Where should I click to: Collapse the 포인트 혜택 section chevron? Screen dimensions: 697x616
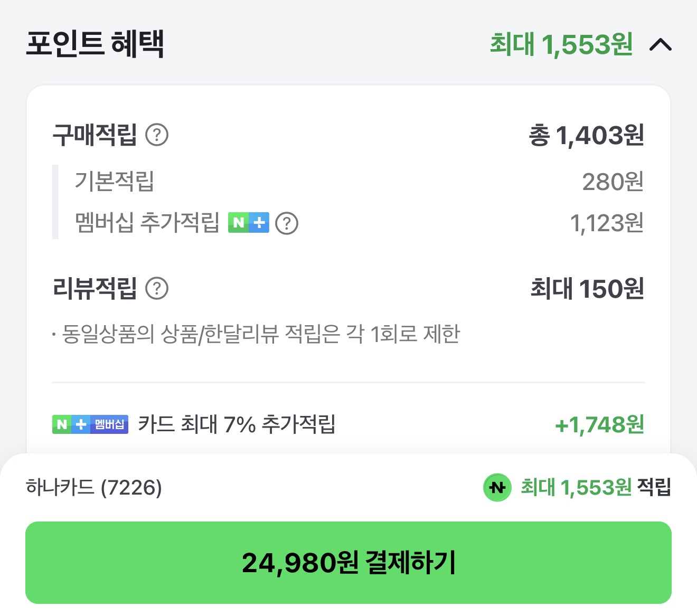tap(661, 45)
